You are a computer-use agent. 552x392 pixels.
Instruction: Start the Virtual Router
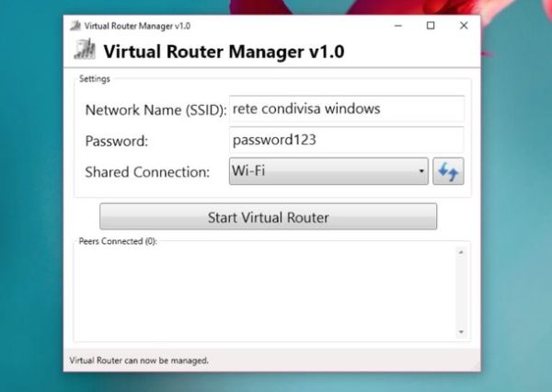point(269,216)
